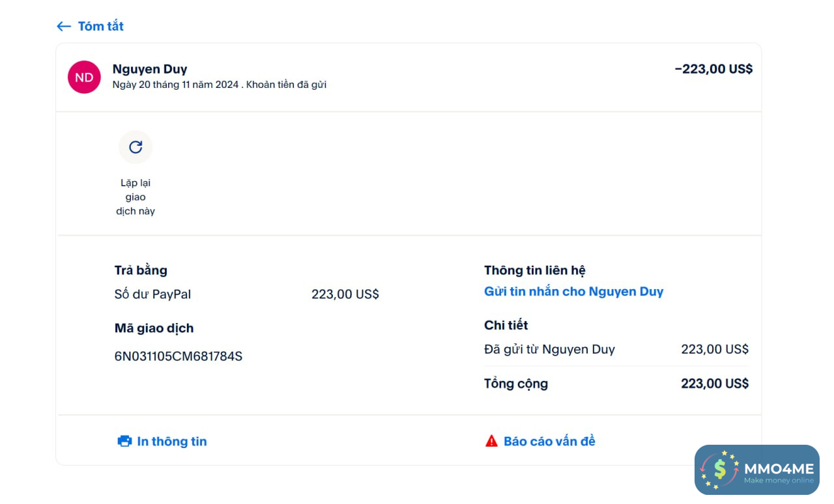This screenshot has width=834, height=504.
Task: Click the Mã giao dịch heading
Action: click(x=154, y=328)
